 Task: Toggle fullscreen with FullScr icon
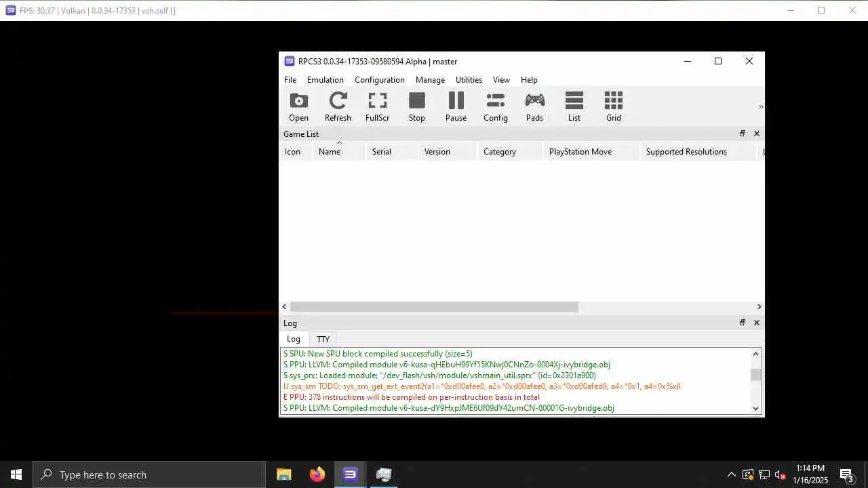(x=377, y=107)
